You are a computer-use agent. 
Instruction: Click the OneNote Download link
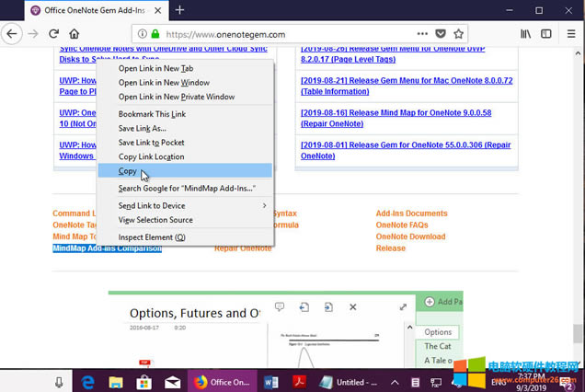[x=410, y=236]
